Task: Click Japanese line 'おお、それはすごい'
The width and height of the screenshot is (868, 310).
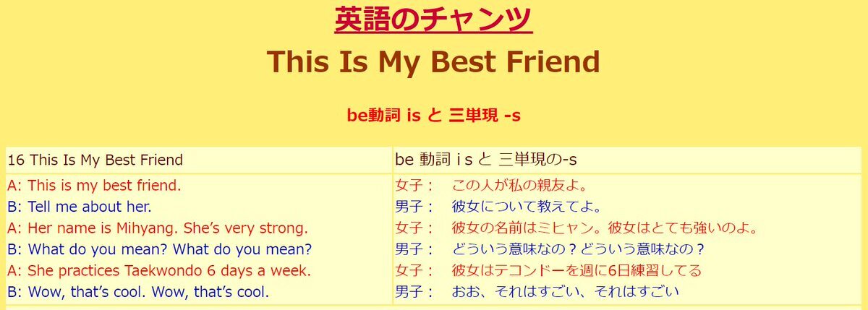Action: click(x=566, y=293)
